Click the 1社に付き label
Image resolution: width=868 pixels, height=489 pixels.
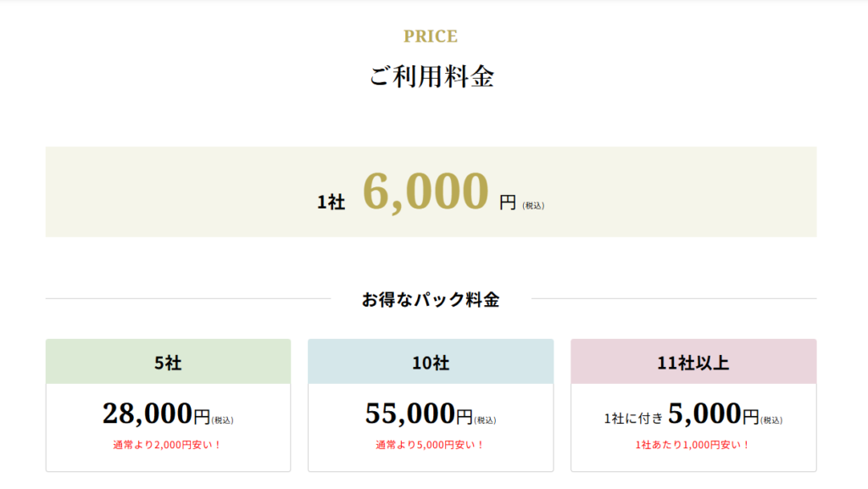tap(633, 418)
